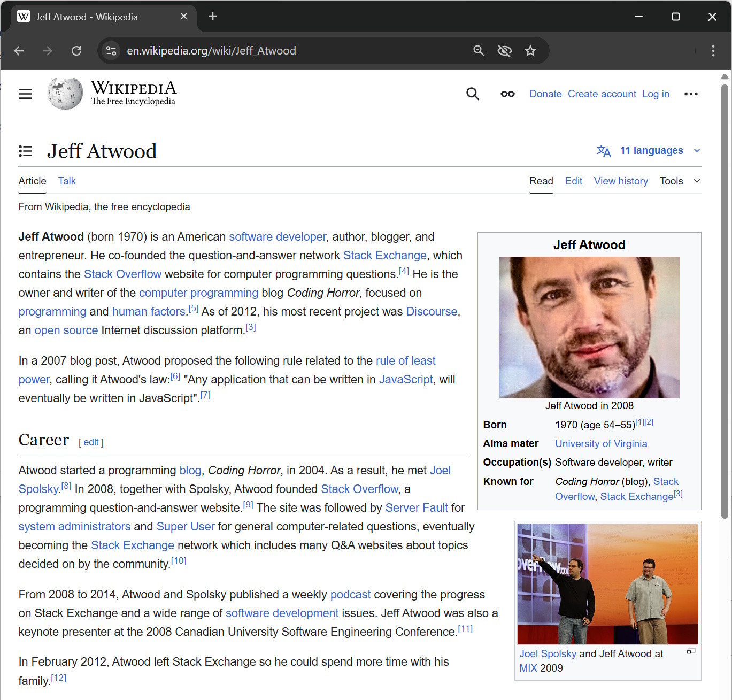Open the University of Virginia link
The width and height of the screenshot is (732, 700).
[x=600, y=444]
